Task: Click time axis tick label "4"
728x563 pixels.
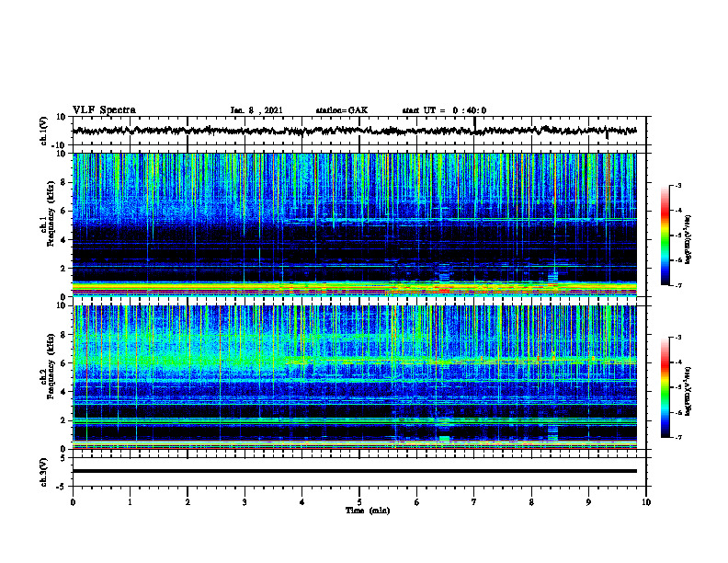Action: tap(302, 502)
